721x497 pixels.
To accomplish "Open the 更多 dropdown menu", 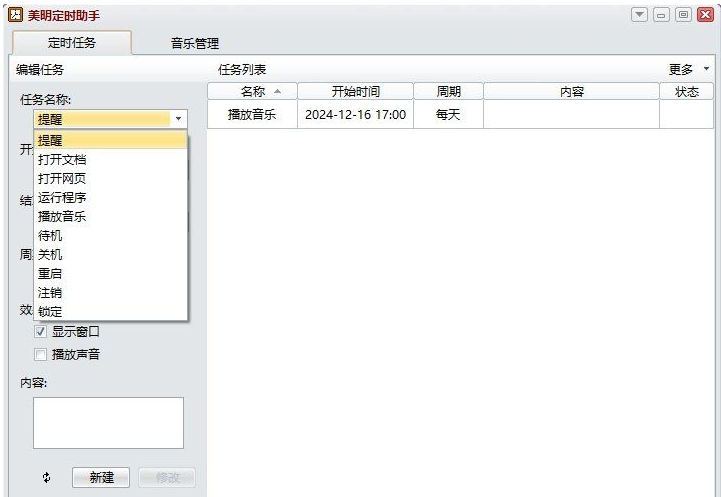I will (x=689, y=69).
